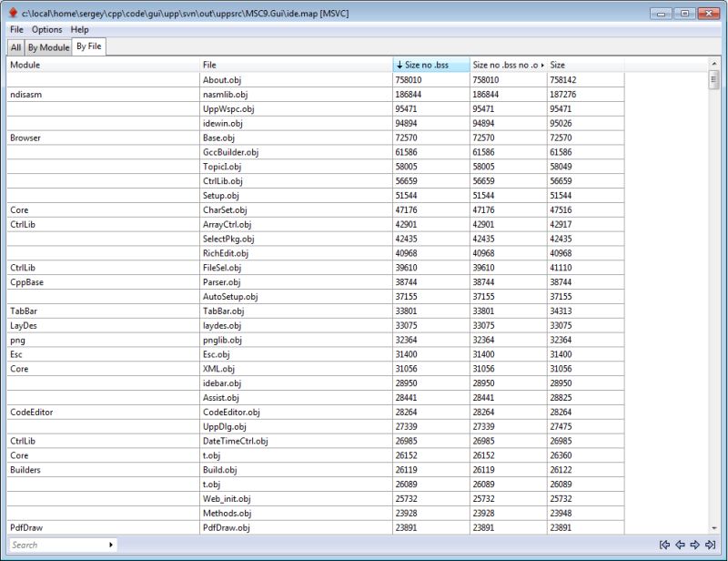Click the next-record arrow icon

tap(695, 545)
